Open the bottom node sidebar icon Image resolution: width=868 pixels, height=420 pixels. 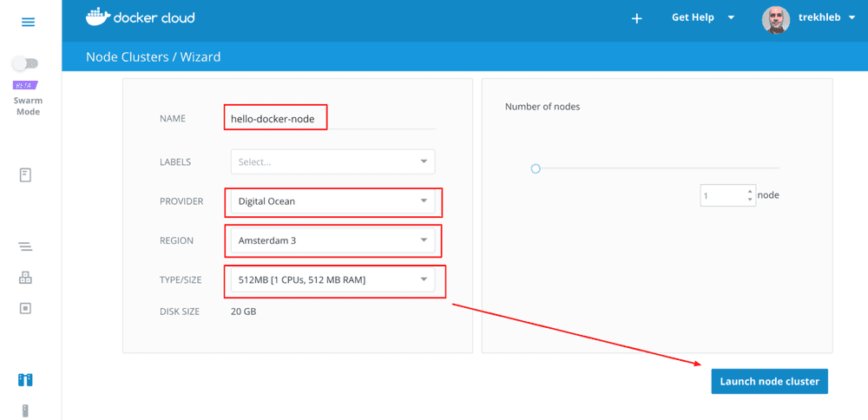click(25, 410)
